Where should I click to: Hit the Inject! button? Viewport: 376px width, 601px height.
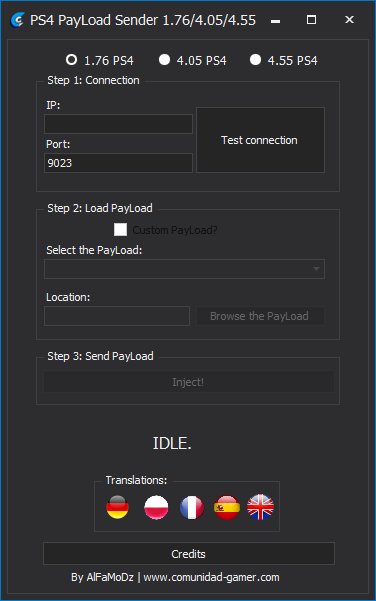188,382
